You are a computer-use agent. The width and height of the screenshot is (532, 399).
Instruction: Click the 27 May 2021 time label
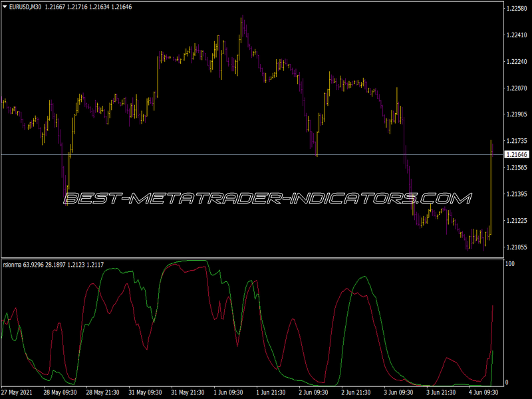[17, 392]
